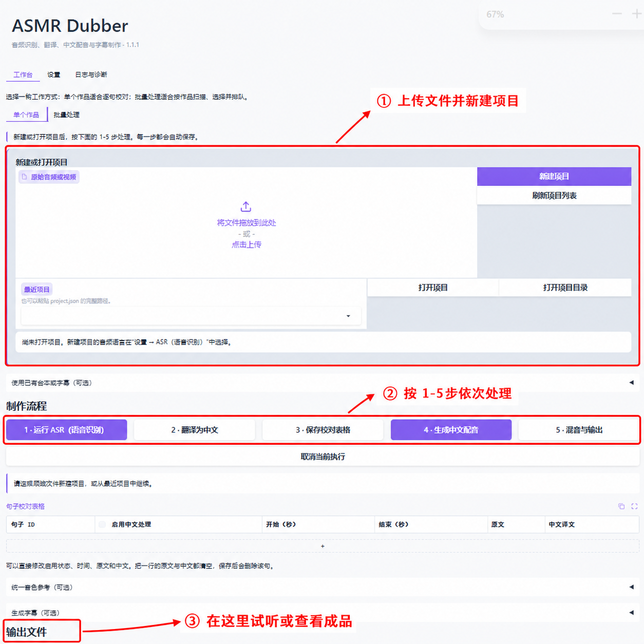The image size is (644, 644).
Task: Click the 刷新项目列表 button
Action: tap(554, 196)
